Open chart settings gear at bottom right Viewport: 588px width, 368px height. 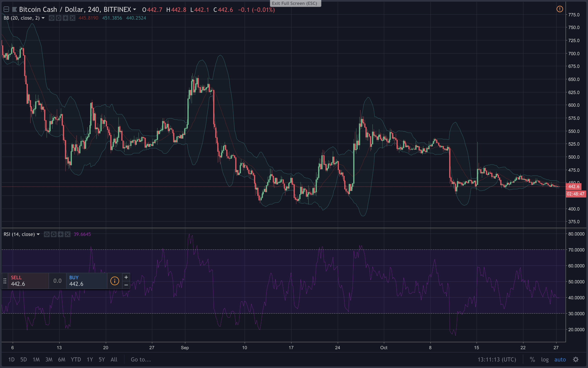[576, 359]
